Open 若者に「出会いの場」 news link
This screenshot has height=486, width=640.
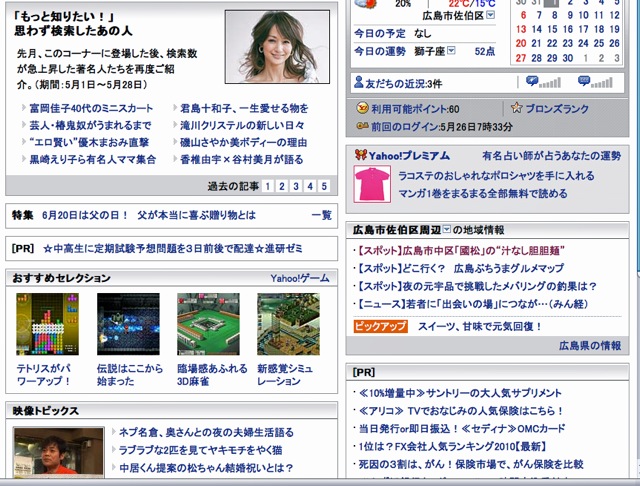coord(473,304)
